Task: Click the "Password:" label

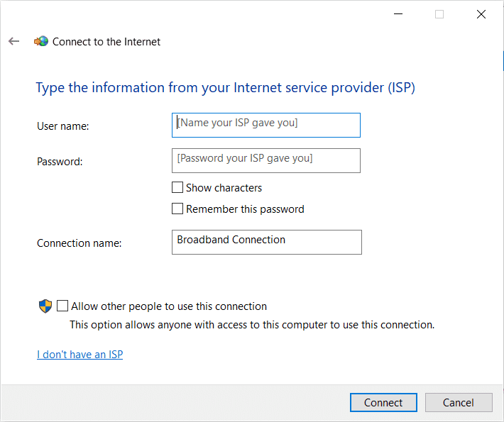Action: [x=60, y=162]
